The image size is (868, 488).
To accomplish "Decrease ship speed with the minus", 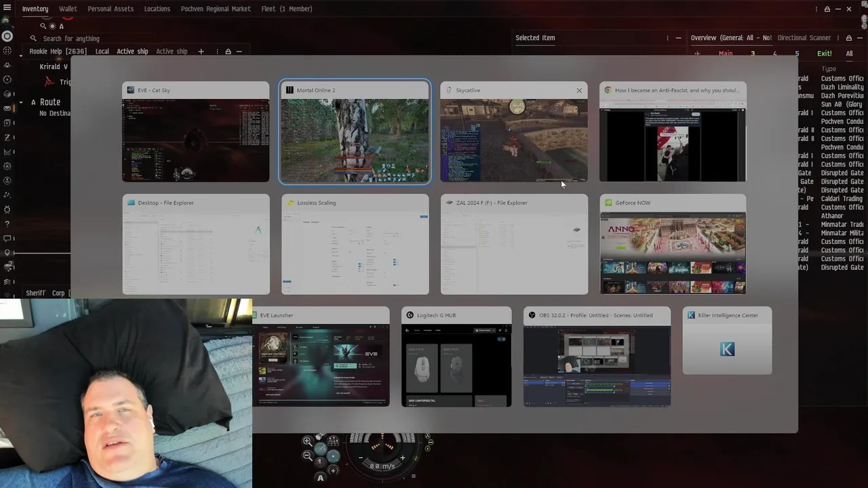I will click(x=361, y=458).
